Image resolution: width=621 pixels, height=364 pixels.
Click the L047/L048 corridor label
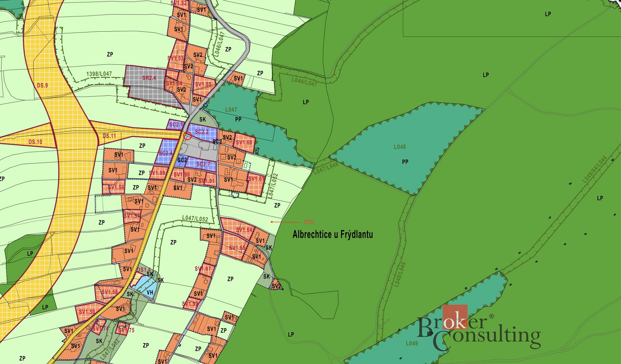(x=326, y=168)
